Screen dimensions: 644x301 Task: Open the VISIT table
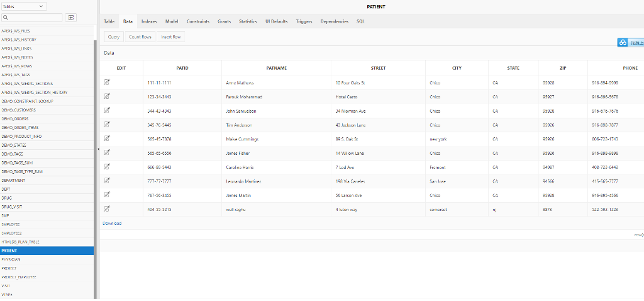(x=47, y=286)
